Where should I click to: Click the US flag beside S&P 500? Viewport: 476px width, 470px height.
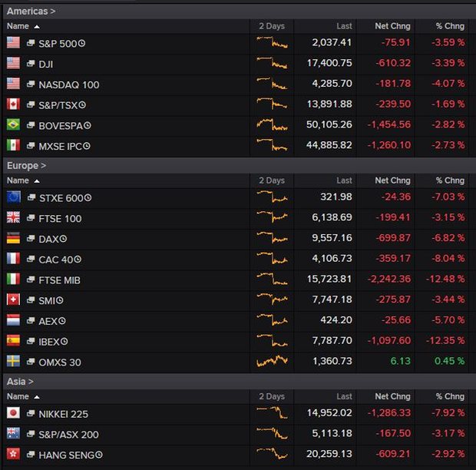13,43
